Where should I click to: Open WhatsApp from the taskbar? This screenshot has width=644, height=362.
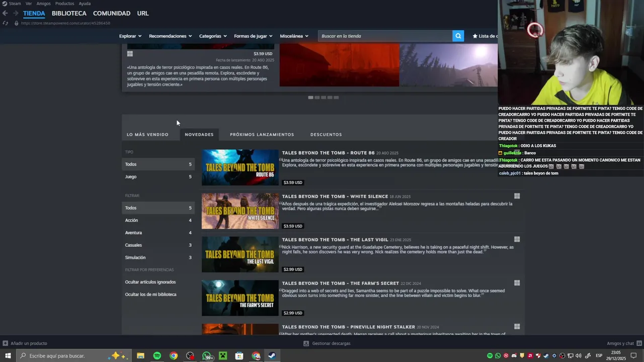207,355
